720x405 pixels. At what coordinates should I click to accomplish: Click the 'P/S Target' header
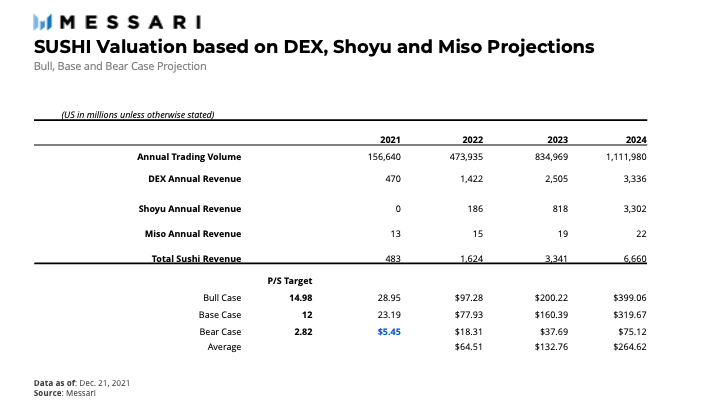[x=290, y=281]
